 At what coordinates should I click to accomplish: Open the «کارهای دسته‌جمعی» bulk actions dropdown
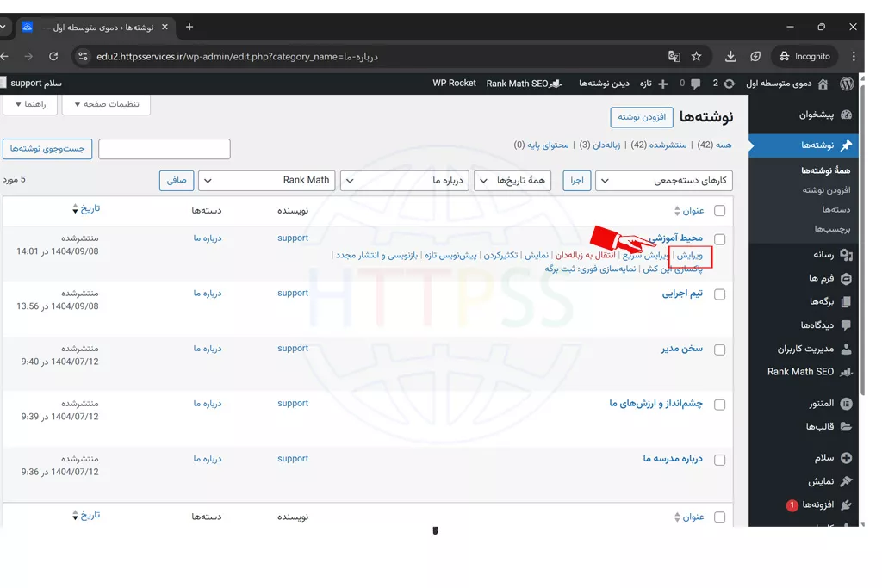point(664,181)
